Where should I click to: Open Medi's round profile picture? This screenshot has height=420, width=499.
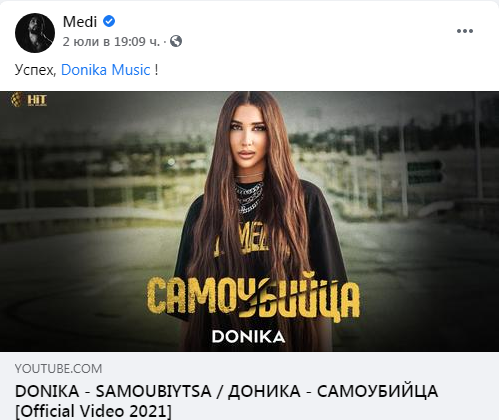tap(35, 33)
